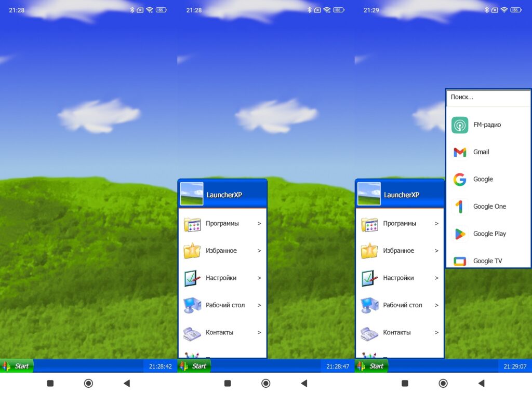The width and height of the screenshot is (532, 394).
Task: Tap battery indicator in right screenshot status bar
Action: [x=516, y=10]
